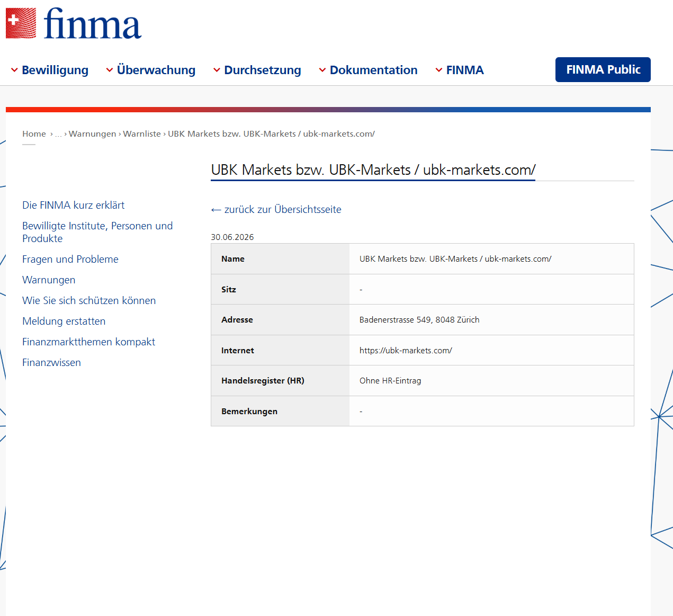Click the FINMA Public button
Screen dimensions: 673x616
[x=603, y=69]
